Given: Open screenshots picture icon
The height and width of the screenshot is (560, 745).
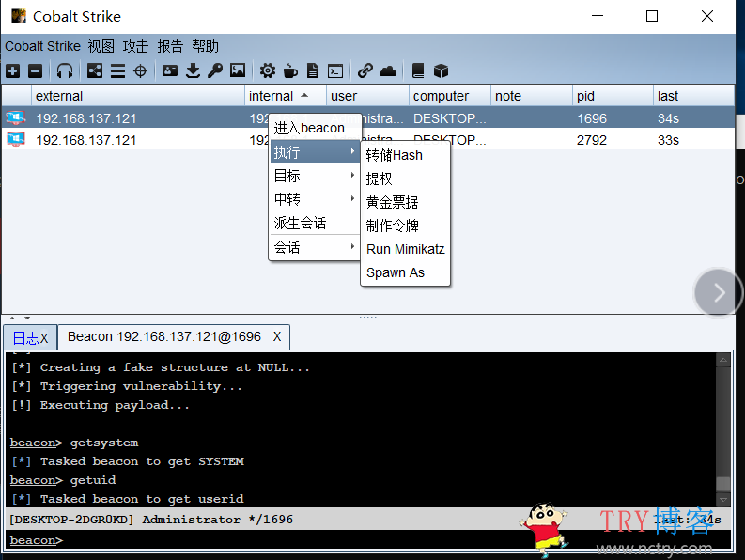Looking at the screenshot, I should [x=238, y=70].
